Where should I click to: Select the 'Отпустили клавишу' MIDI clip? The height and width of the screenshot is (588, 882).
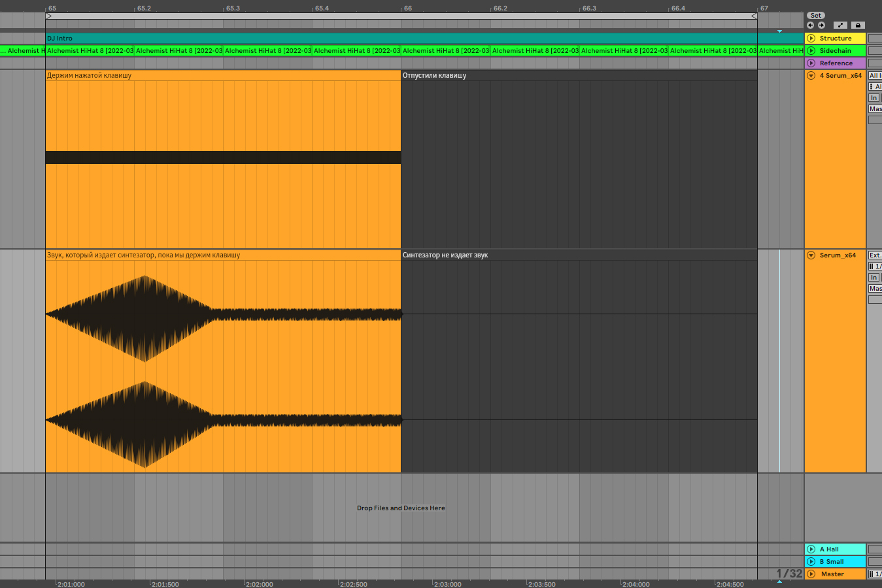pos(579,159)
